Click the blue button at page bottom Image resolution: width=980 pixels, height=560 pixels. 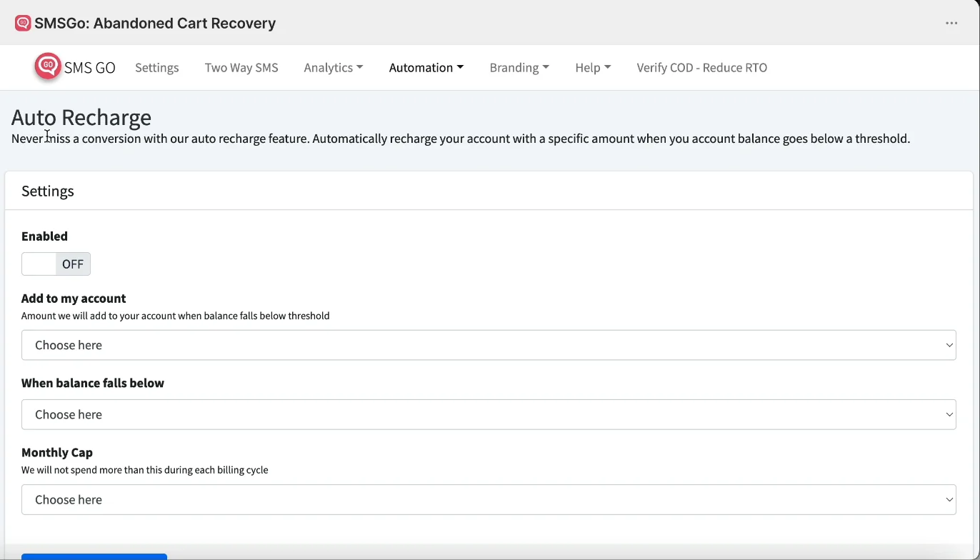pyautogui.click(x=94, y=556)
